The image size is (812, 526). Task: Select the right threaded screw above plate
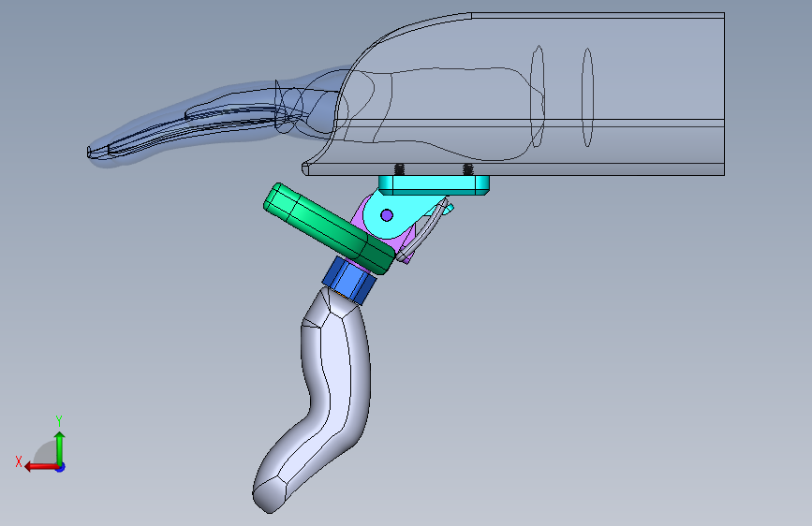pos(467,169)
